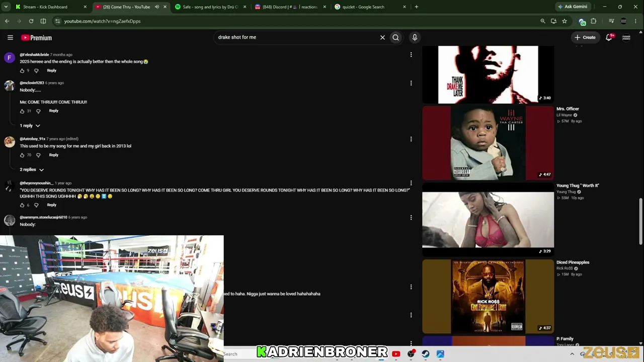Start voice search with the microphone icon
Image resolution: width=644 pixels, height=362 pixels.
415,37
